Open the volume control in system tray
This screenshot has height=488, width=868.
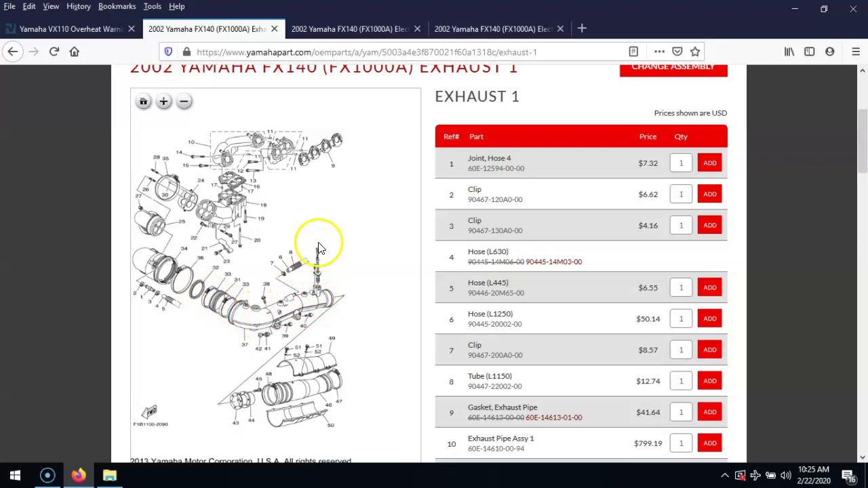(786, 475)
